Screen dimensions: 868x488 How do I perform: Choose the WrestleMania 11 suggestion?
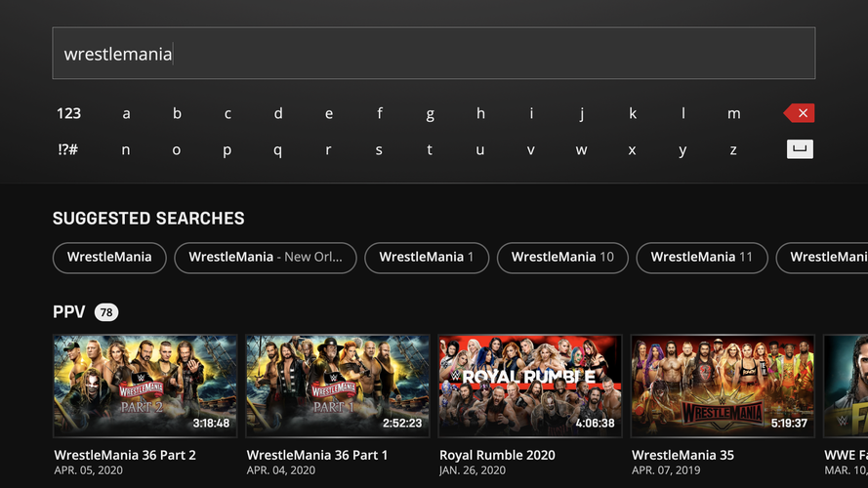tap(702, 258)
